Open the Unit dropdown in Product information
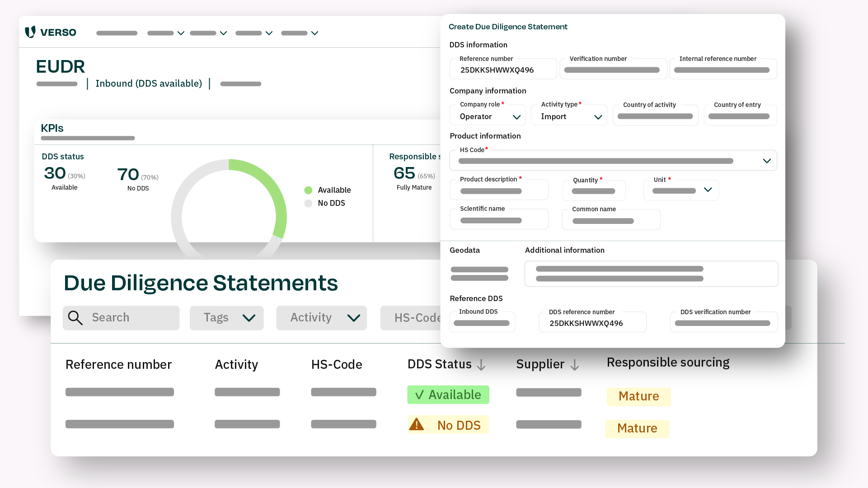This screenshot has height=488, width=868. tap(708, 190)
